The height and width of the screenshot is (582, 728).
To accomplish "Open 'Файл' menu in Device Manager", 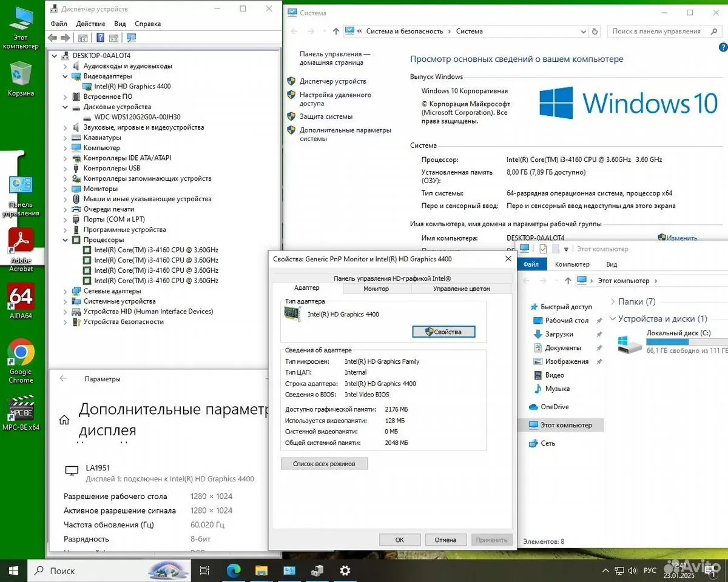I will coord(59,24).
